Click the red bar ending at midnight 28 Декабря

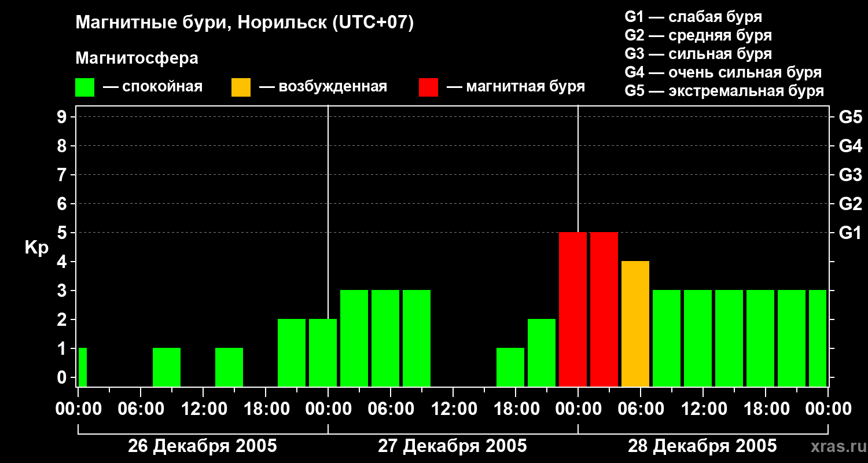pyautogui.click(x=573, y=309)
